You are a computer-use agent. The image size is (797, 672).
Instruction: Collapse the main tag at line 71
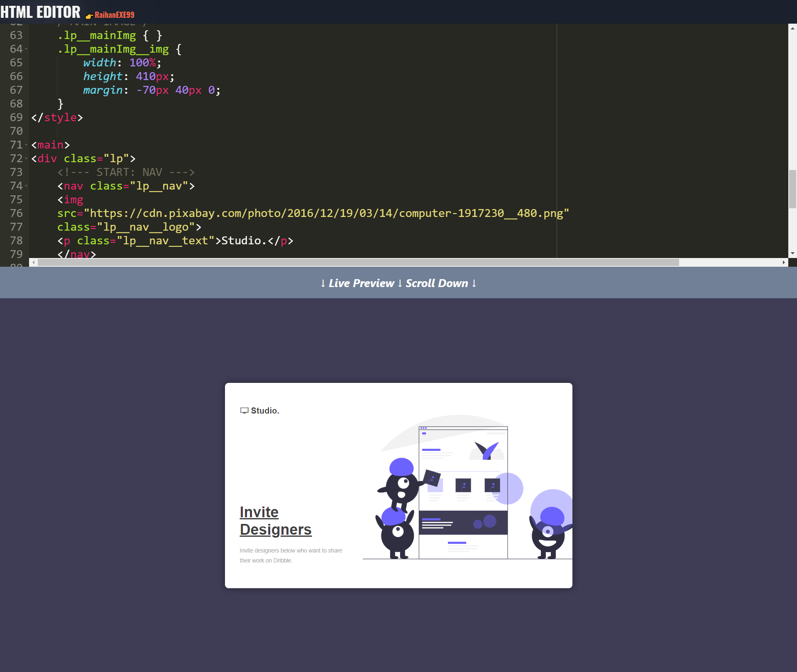[26, 145]
